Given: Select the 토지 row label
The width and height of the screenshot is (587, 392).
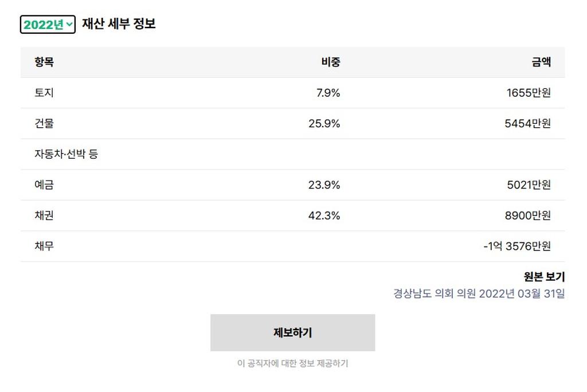Looking at the screenshot, I should pyautogui.click(x=44, y=93).
